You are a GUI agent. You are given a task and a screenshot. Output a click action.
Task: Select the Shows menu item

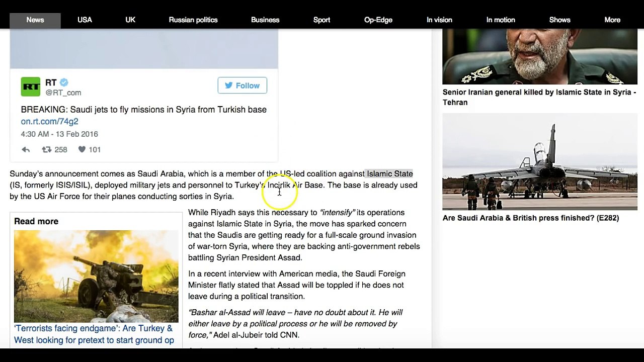pyautogui.click(x=559, y=20)
